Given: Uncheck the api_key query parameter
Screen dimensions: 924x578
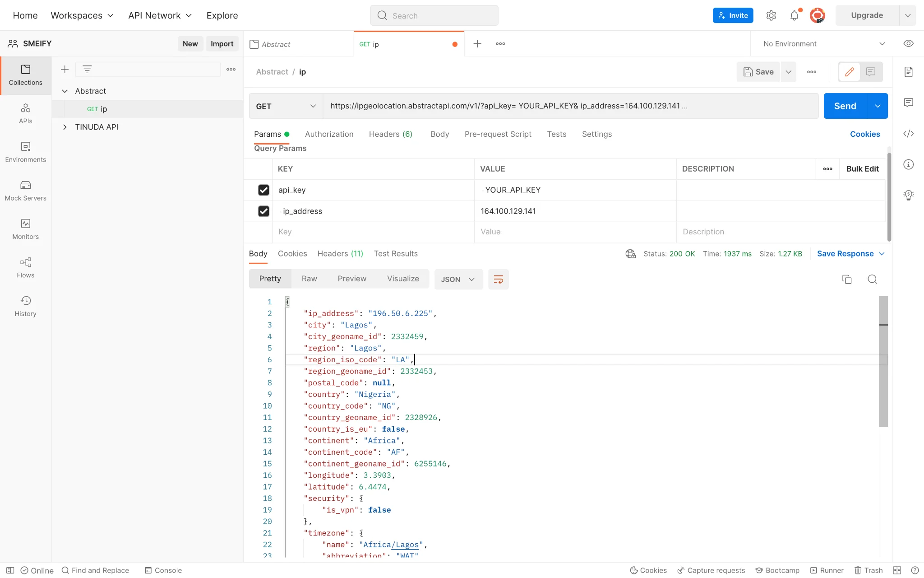Looking at the screenshot, I should point(263,190).
